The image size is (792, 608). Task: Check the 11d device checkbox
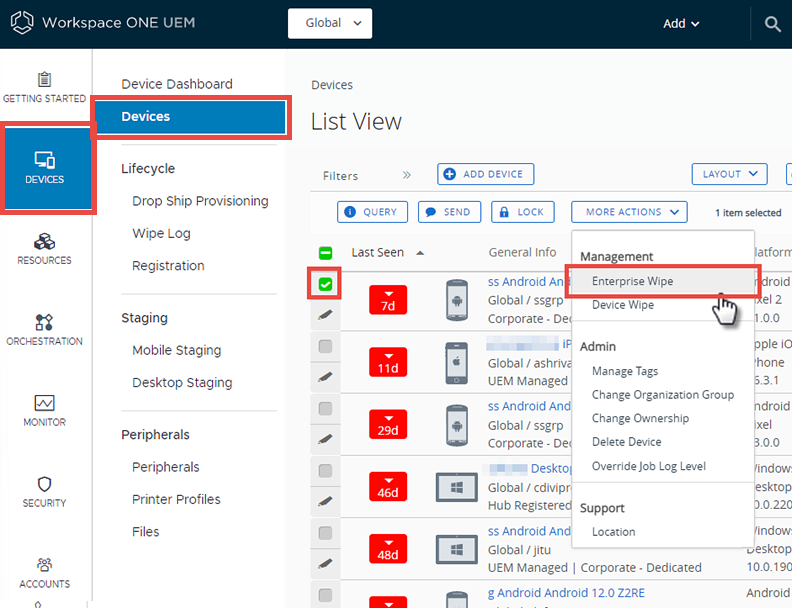click(x=325, y=346)
